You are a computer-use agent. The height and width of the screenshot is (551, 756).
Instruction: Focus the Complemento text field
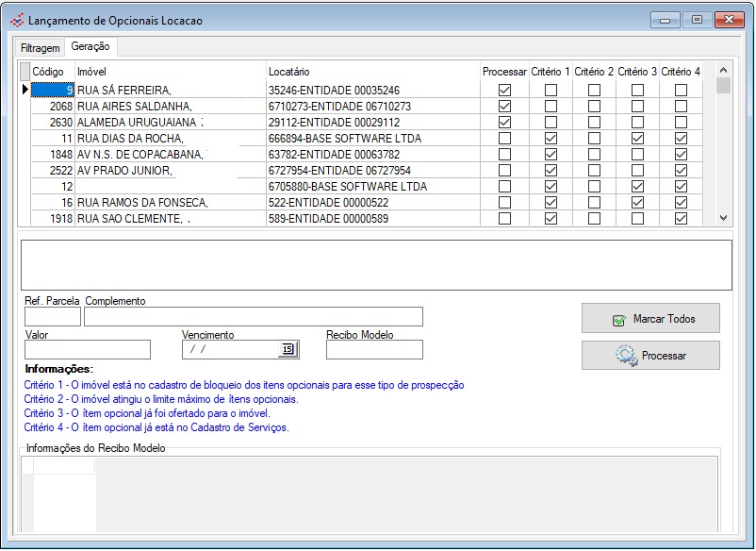pos(253,317)
